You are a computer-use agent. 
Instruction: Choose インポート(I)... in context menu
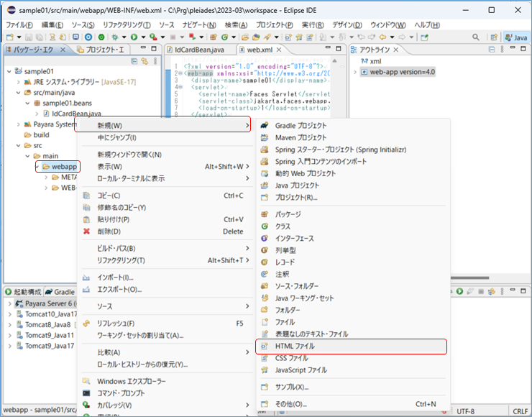[x=166, y=278]
